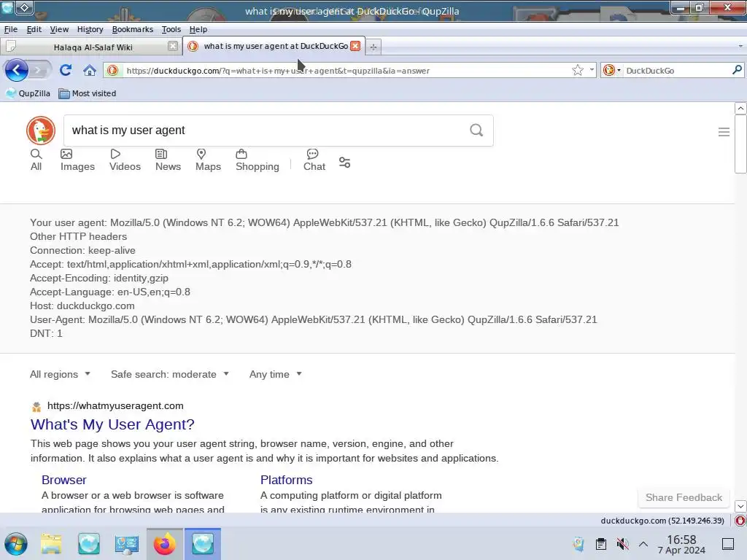Expand Safe search: moderate dropdown
This screenshot has width=747, height=560.
pos(170,374)
